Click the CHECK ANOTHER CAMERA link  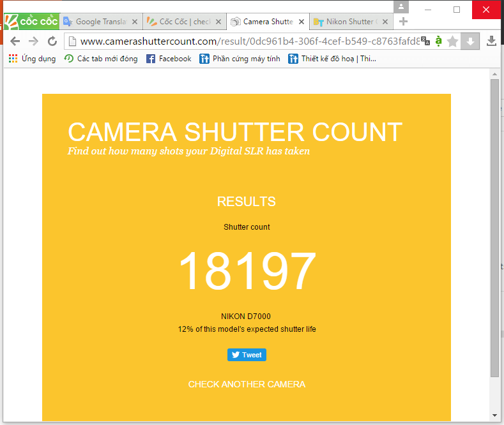pyautogui.click(x=247, y=384)
